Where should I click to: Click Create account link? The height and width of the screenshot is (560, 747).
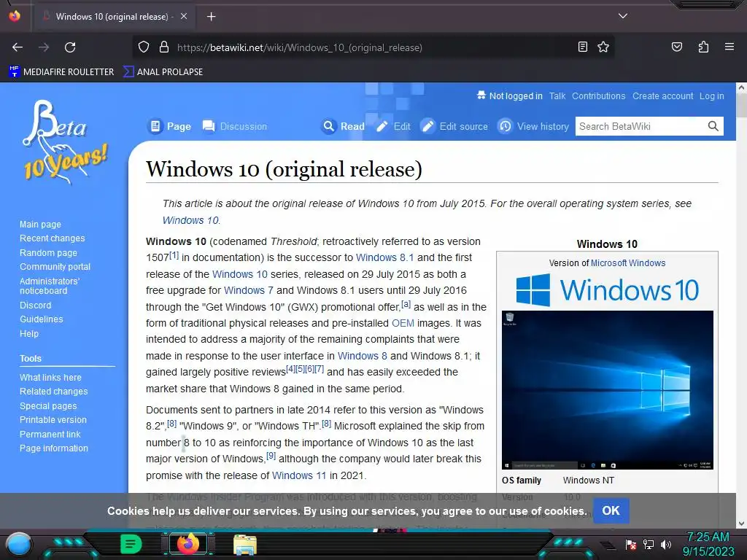[662, 96]
